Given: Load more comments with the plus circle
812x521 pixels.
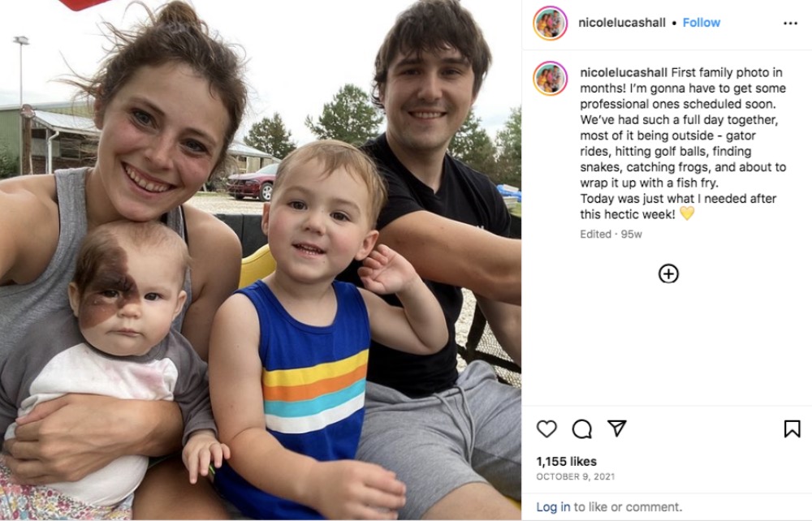Looking at the screenshot, I should click(668, 273).
